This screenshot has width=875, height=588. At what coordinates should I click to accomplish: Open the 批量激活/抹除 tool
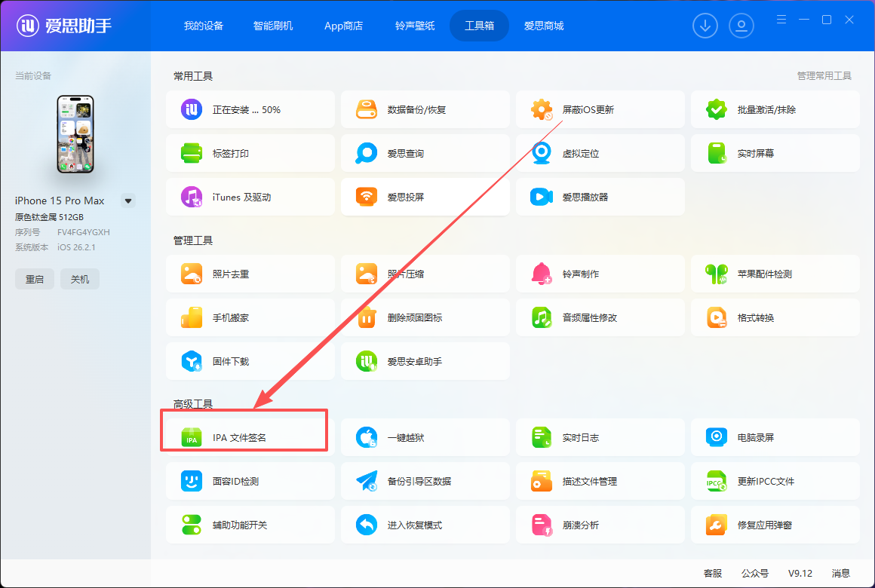coord(775,109)
